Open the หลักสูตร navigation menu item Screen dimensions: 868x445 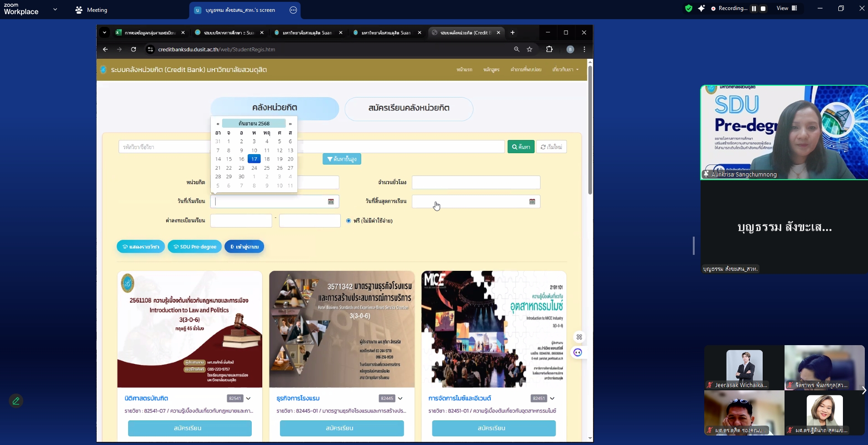[x=491, y=70]
